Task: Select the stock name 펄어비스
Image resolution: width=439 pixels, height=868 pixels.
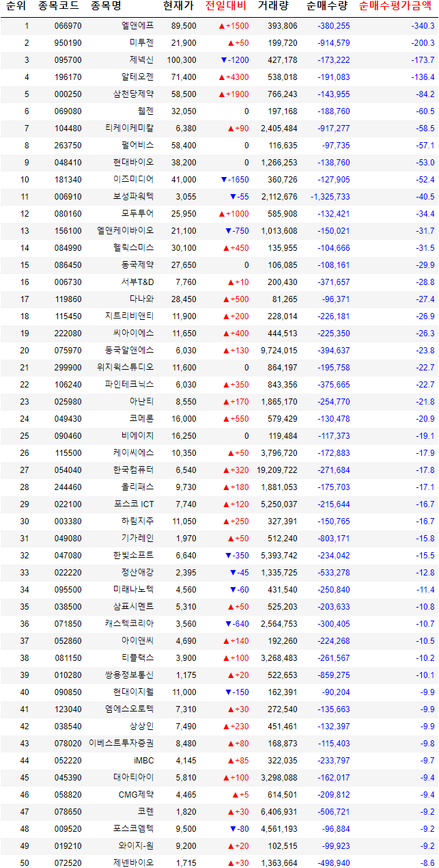Action: 137,146
